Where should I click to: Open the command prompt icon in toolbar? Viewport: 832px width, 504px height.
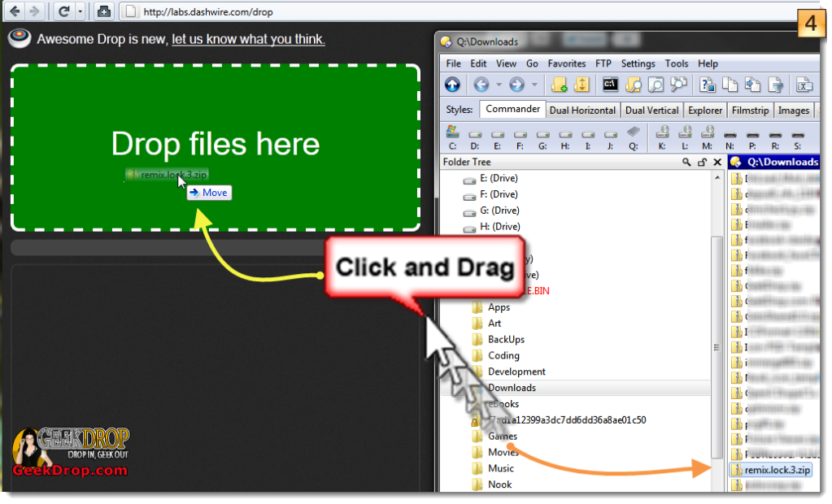(610, 85)
